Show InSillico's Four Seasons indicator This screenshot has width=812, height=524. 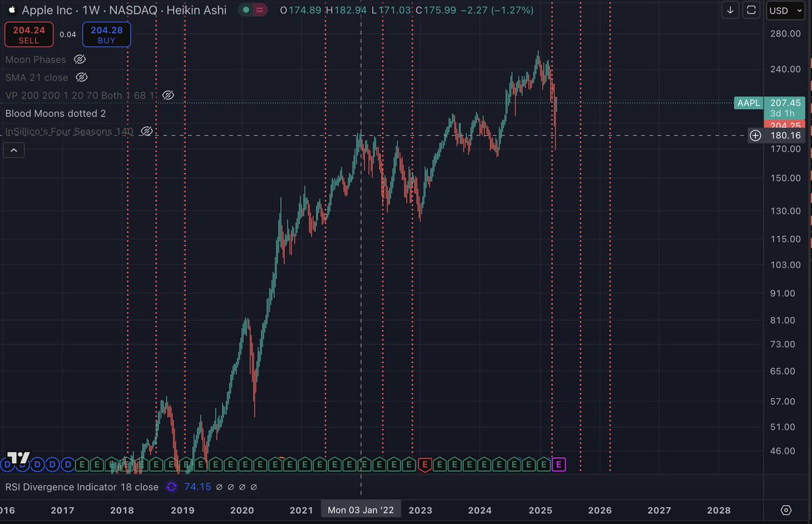[x=146, y=131]
